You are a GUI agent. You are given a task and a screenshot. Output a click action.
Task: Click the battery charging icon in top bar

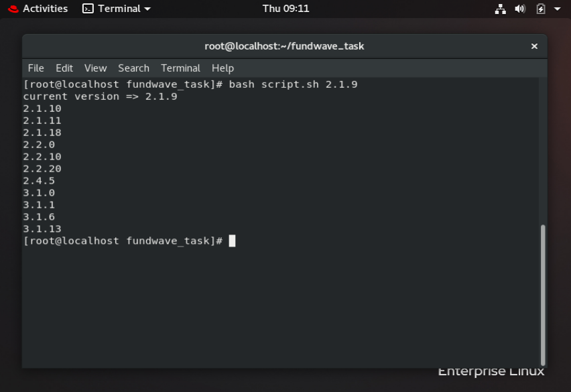coord(540,9)
